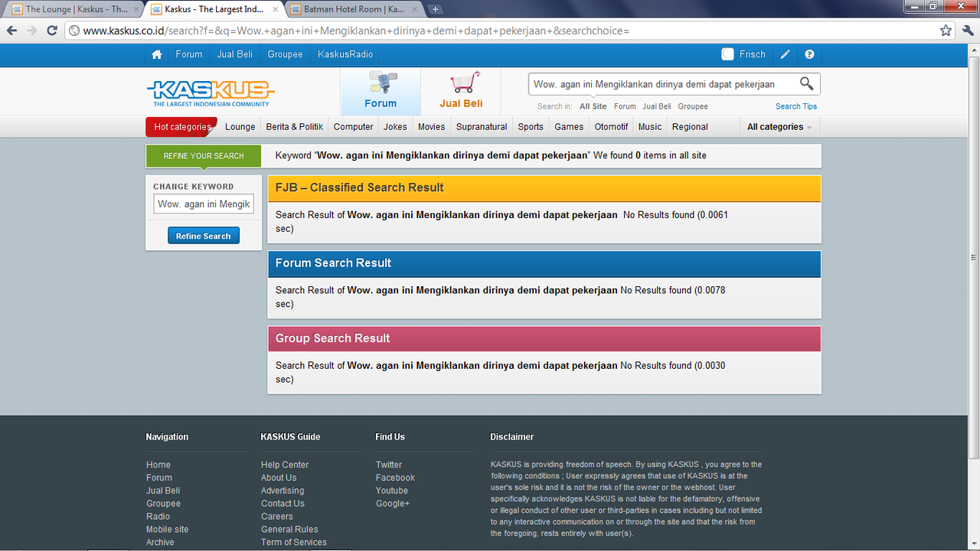Open the Sports category
This screenshot has width=980, height=551.
pyautogui.click(x=531, y=127)
